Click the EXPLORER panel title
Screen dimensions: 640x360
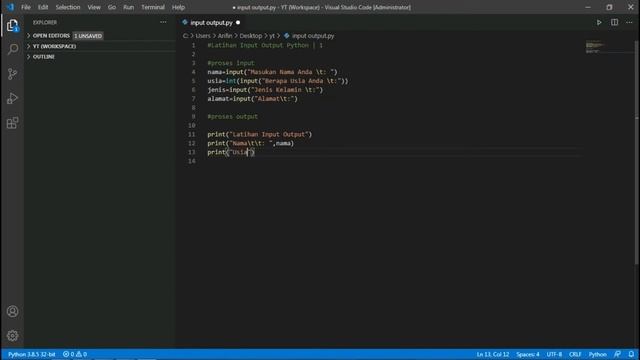coord(45,22)
